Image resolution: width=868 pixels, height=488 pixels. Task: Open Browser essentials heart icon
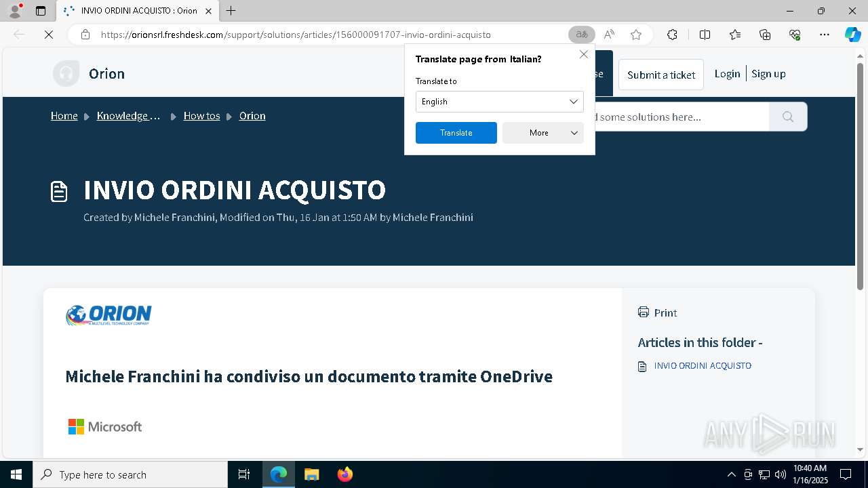(x=795, y=35)
